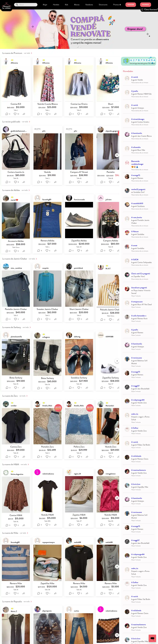Open the Showrooms menu item
Screen dimensions: 158x644
click(103, 4)
